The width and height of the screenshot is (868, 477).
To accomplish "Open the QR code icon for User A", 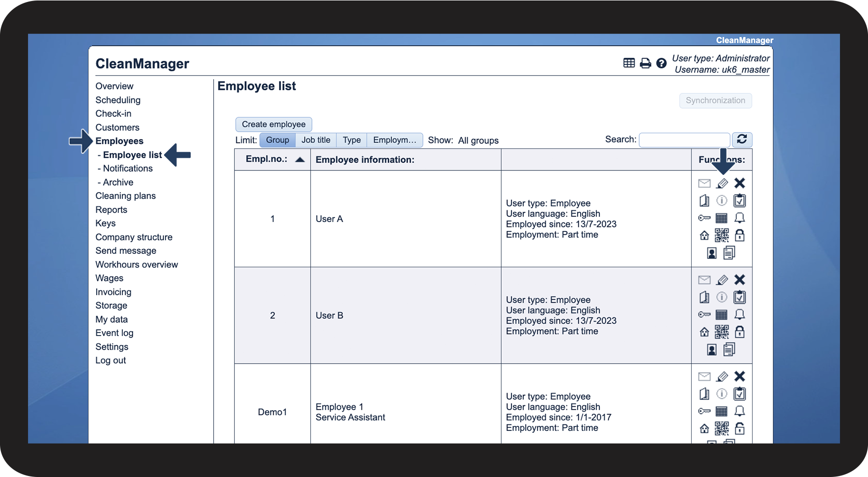I will tap(722, 235).
